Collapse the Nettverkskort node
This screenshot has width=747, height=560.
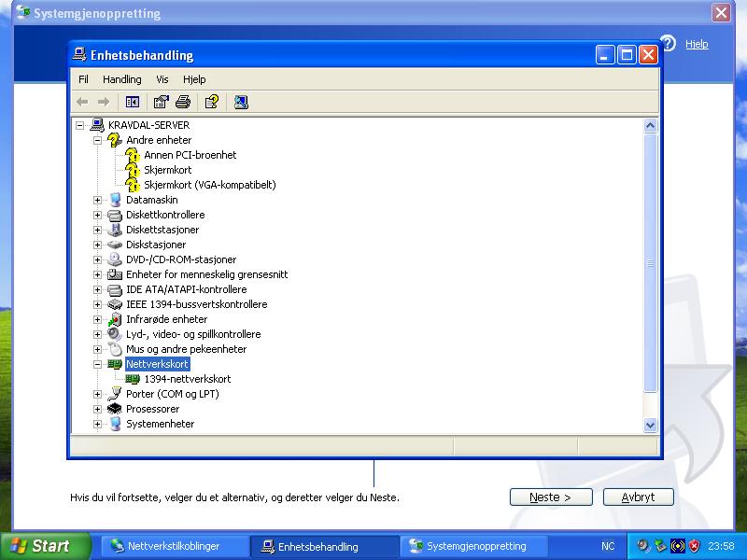tap(98, 364)
